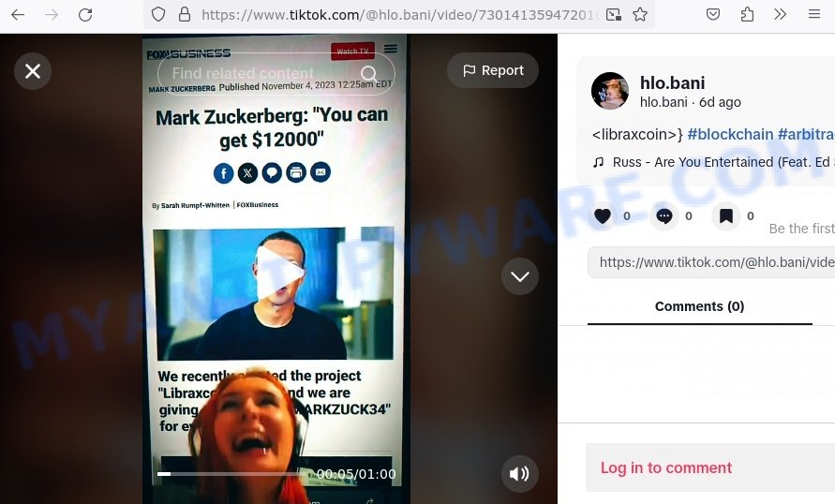Open the Russ - Are You Entertained sound
Image resolution: width=835 pixels, height=504 pixels.
[723, 162]
